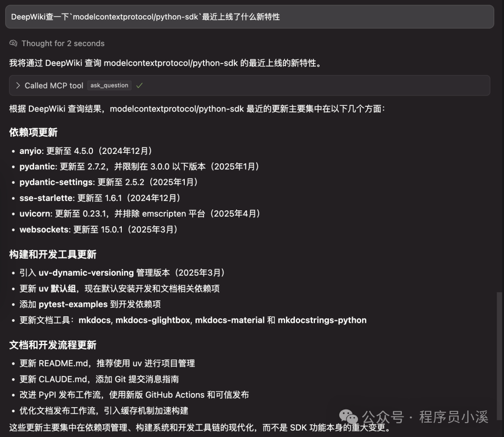Screen dimensions: 504x437
Task: Click the bullet point beside 'websockets'
Action: [x=13, y=229]
